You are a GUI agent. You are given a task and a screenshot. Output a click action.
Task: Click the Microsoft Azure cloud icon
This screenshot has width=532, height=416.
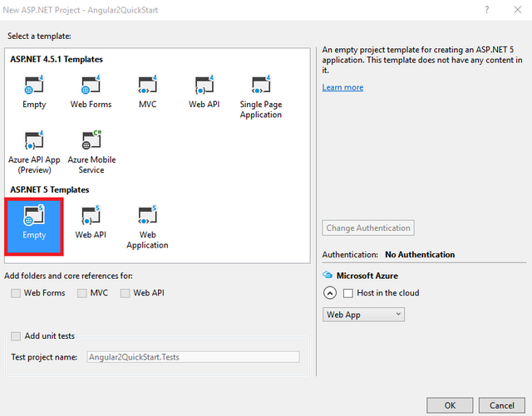point(328,275)
